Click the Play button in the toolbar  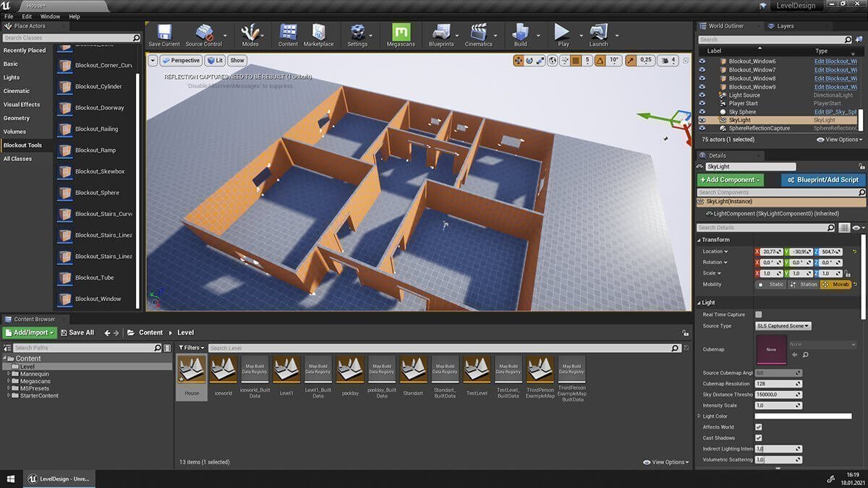pos(563,33)
